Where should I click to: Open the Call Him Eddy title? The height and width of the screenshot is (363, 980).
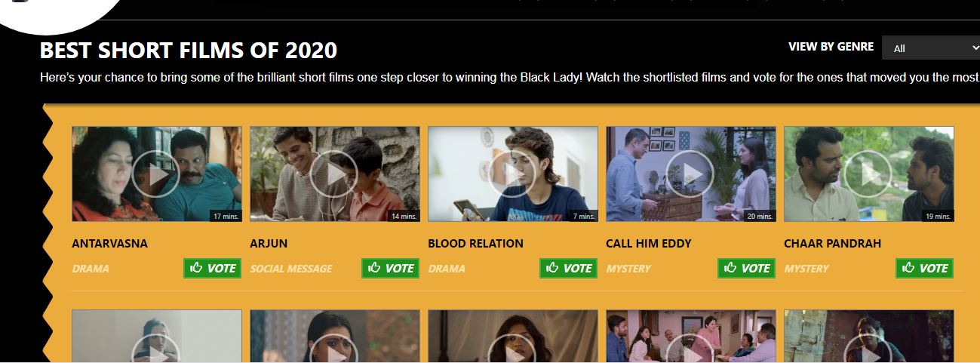coord(649,244)
